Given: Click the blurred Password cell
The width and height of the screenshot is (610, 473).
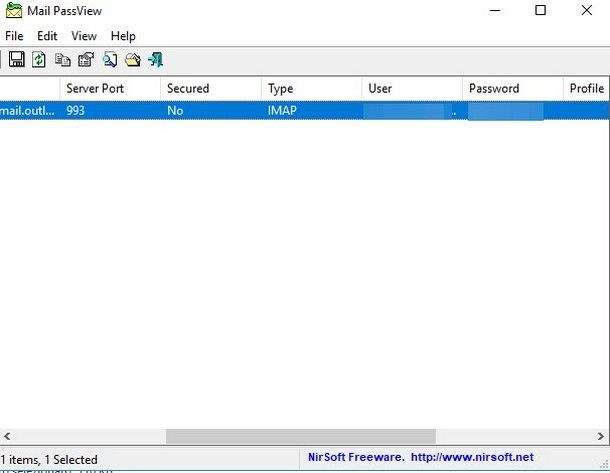Looking at the screenshot, I should 505,111.
